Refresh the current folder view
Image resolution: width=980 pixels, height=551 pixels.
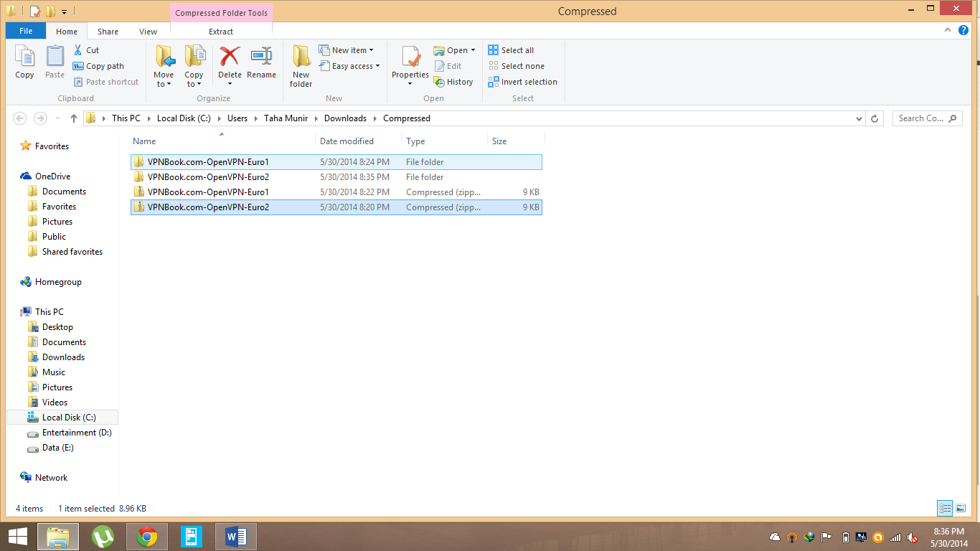click(875, 118)
